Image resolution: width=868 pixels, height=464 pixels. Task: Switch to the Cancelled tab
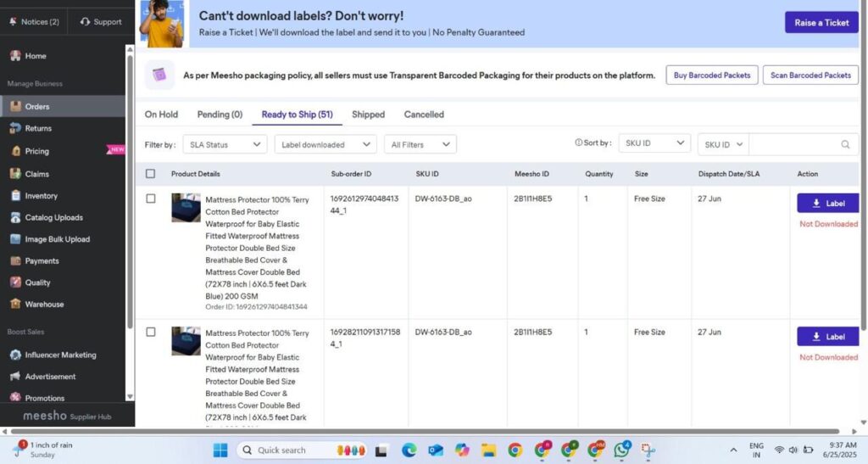(424, 115)
